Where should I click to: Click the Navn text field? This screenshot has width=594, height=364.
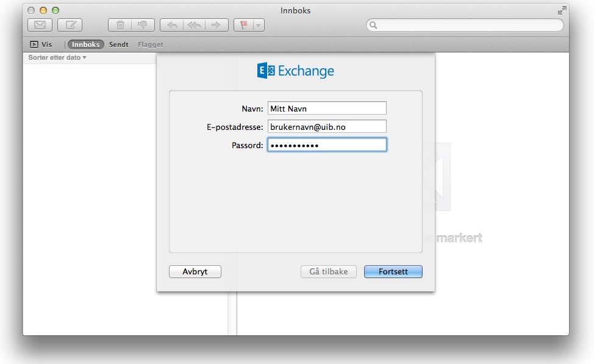(x=327, y=108)
